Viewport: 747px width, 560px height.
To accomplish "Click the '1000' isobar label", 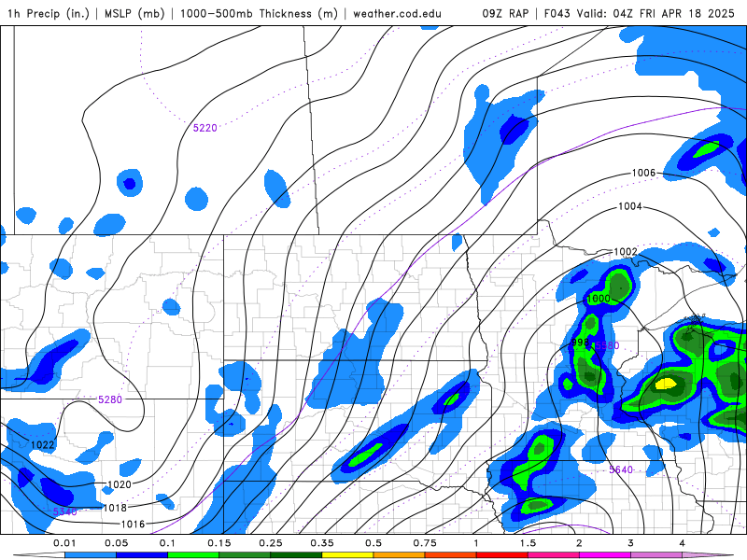I will pos(599,299).
